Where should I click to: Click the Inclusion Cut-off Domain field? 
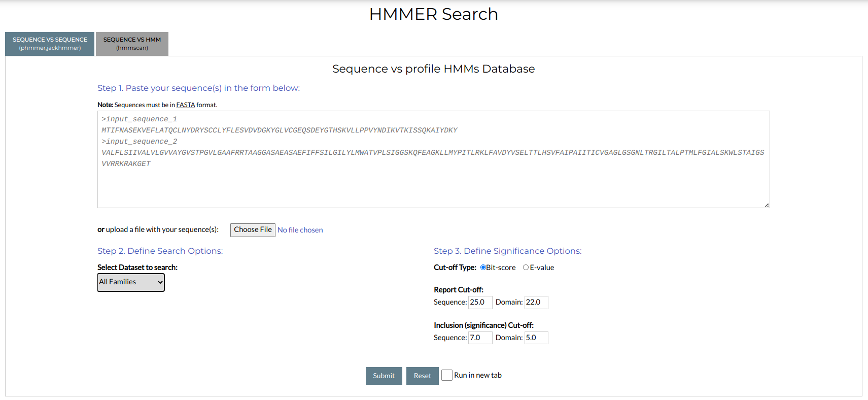pyautogui.click(x=536, y=338)
